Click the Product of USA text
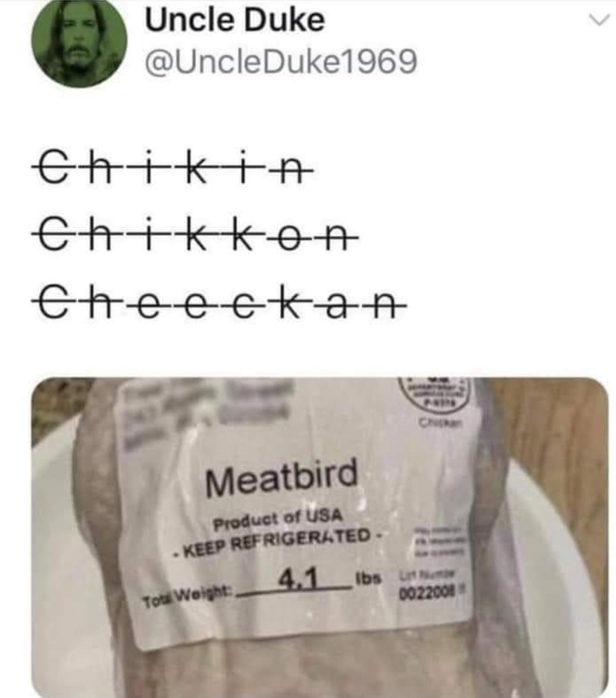 (279, 519)
